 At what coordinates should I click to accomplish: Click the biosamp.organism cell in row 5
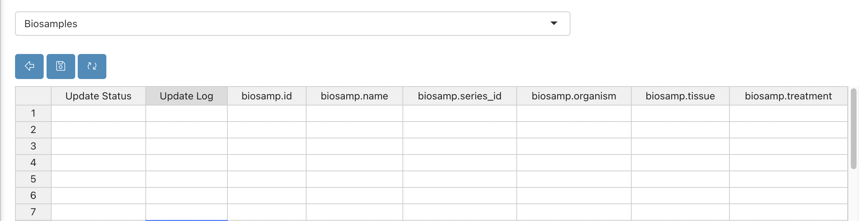tap(574, 179)
